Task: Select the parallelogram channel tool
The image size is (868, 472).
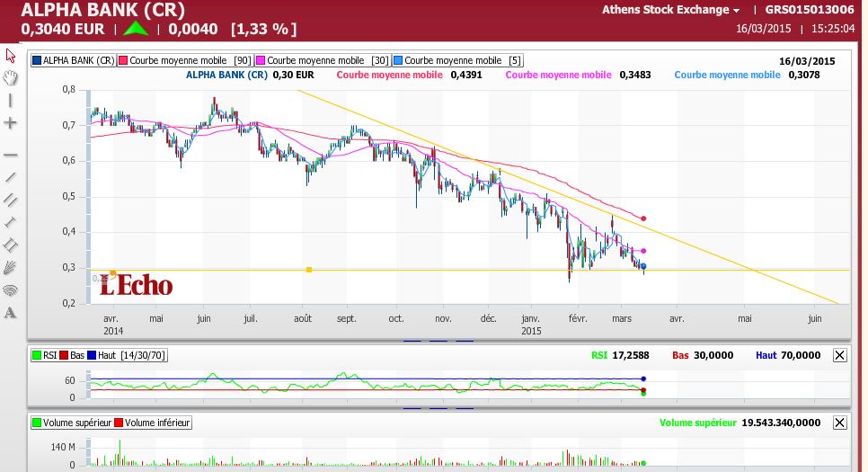Action: click(x=11, y=245)
